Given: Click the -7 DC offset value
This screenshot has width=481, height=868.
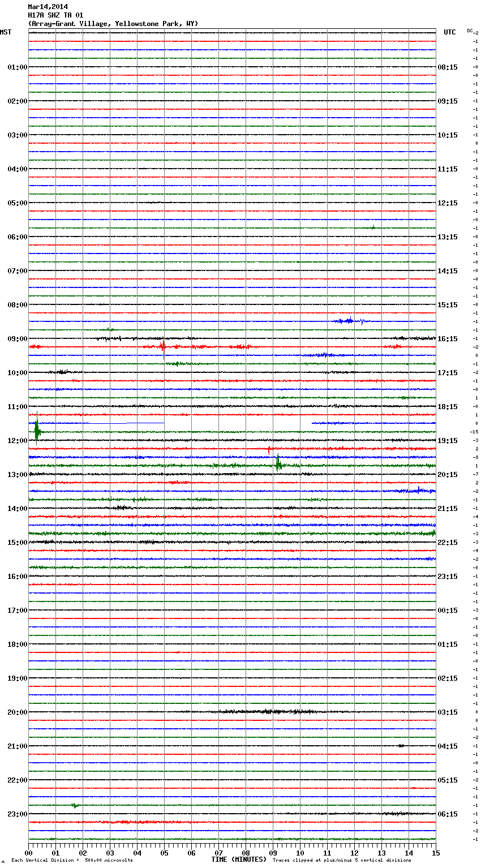Looking at the screenshot, I should click(475, 475).
